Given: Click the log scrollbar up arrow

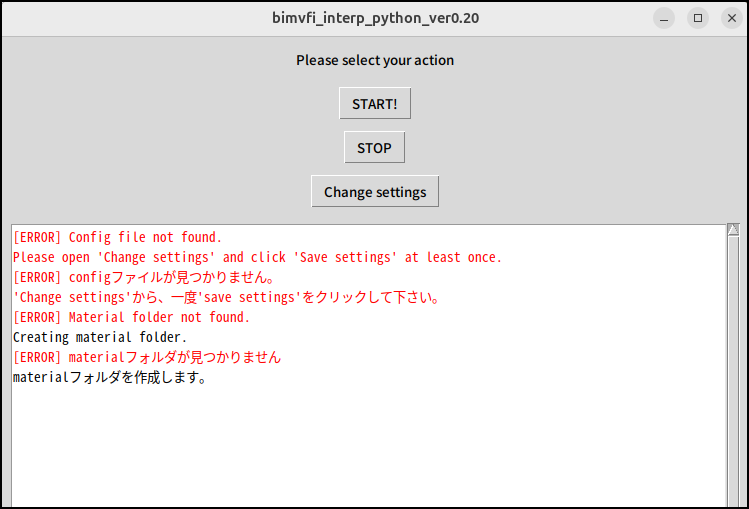Looking at the screenshot, I should coord(733,231).
